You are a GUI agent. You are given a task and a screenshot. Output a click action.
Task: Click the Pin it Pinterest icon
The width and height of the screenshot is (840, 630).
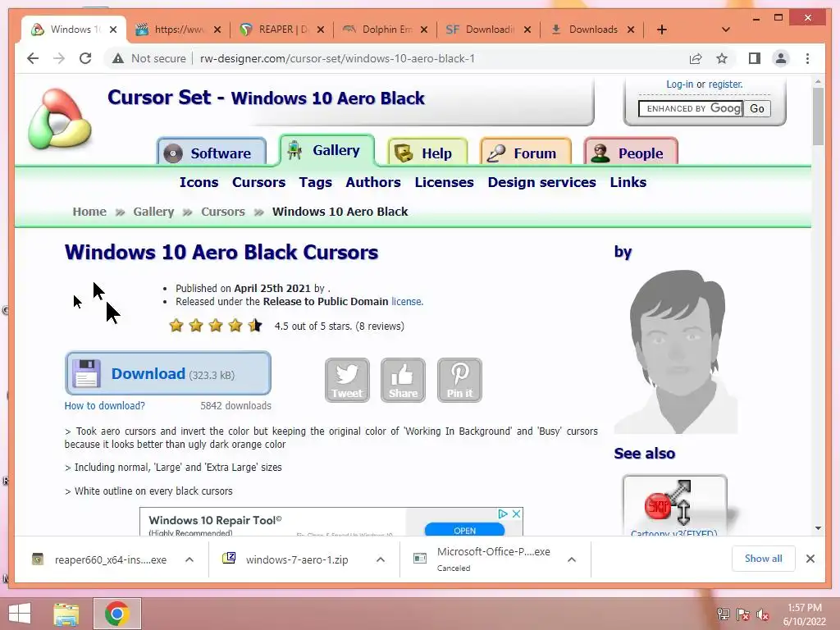click(459, 380)
